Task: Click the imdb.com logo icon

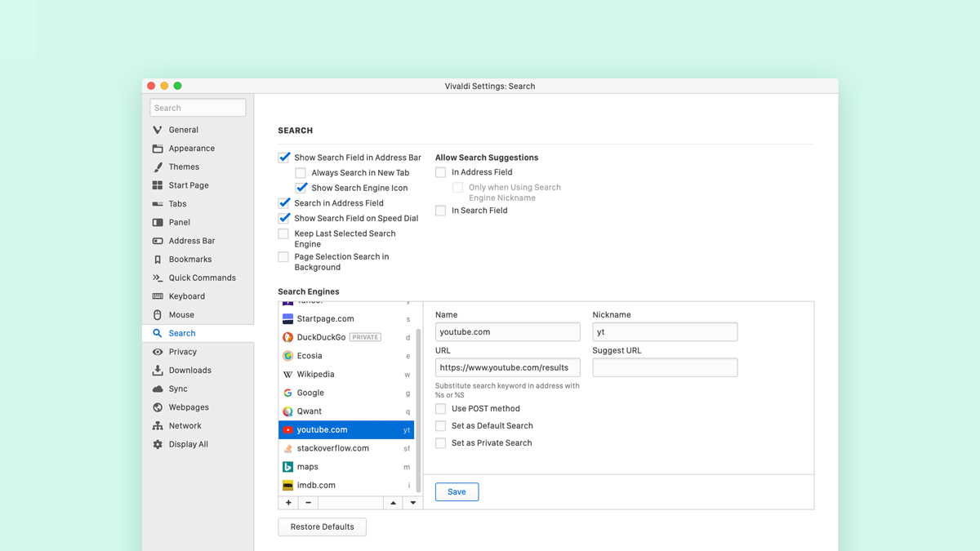Action: click(x=287, y=485)
